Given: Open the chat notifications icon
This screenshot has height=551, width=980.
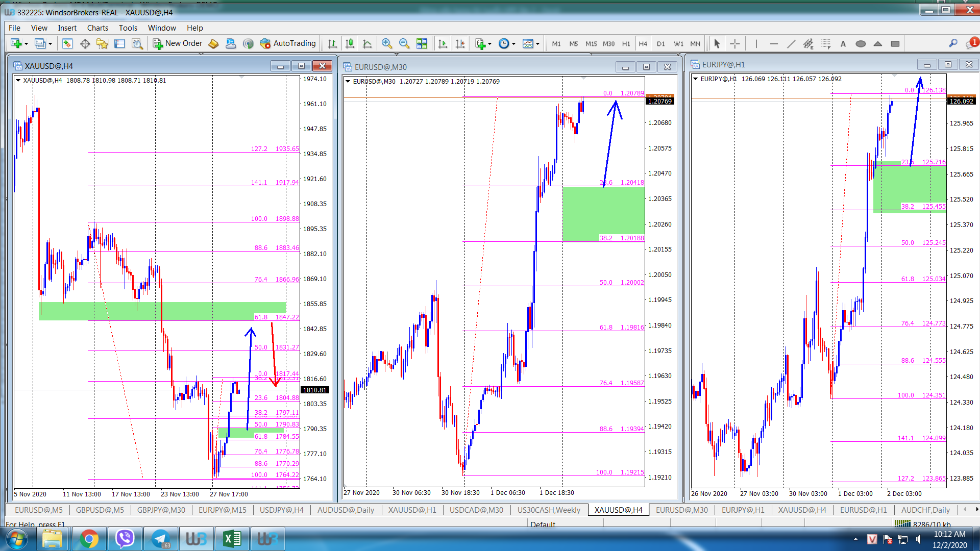Looking at the screenshot, I should pyautogui.click(x=971, y=44).
